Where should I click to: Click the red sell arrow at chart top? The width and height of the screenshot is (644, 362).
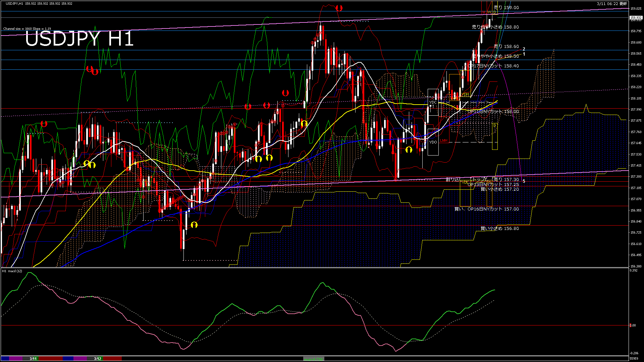pyautogui.click(x=339, y=8)
